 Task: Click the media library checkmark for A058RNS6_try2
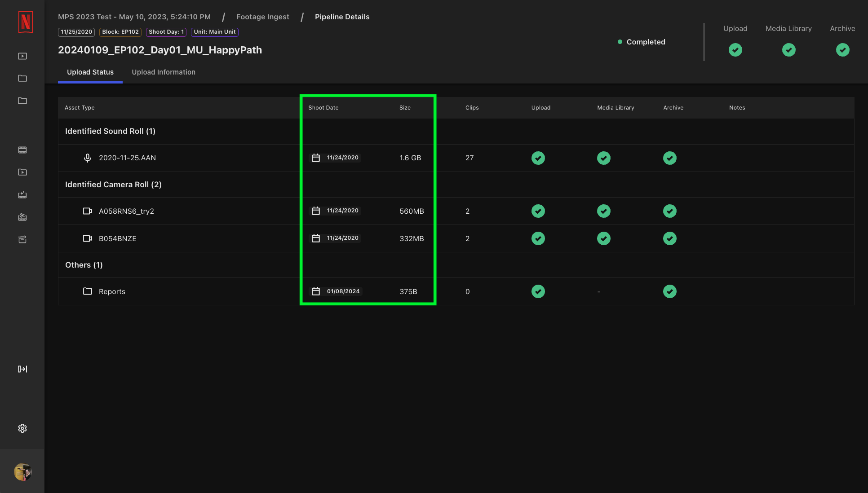(x=603, y=211)
